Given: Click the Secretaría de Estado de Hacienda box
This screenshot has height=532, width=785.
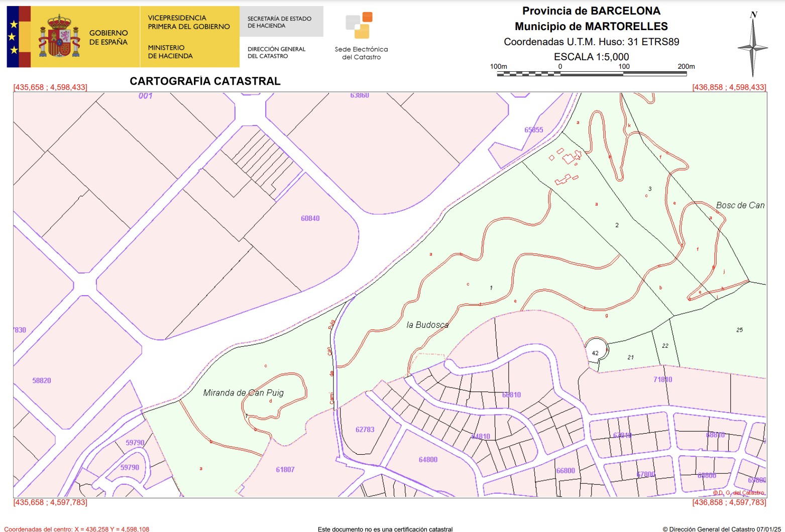Looking at the screenshot, I should (281, 22).
